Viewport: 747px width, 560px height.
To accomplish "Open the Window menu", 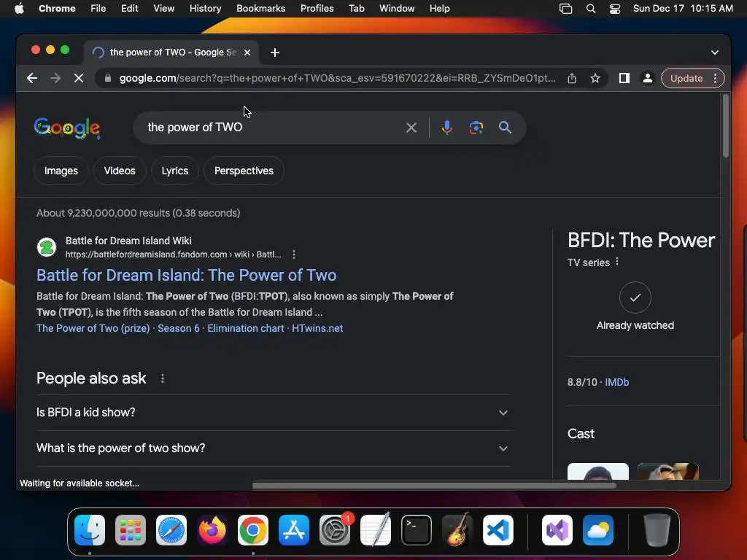I will pyautogui.click(x=397, y=9).
